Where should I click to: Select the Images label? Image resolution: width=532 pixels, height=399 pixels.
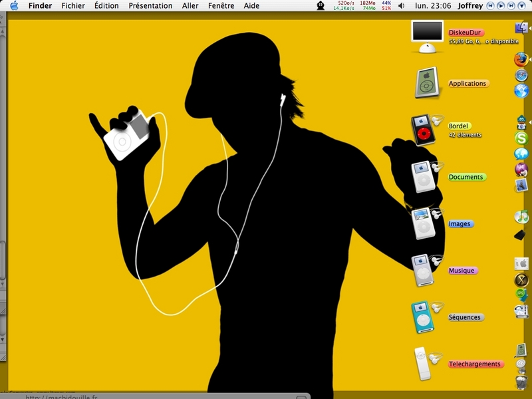(x=460, y=224)
